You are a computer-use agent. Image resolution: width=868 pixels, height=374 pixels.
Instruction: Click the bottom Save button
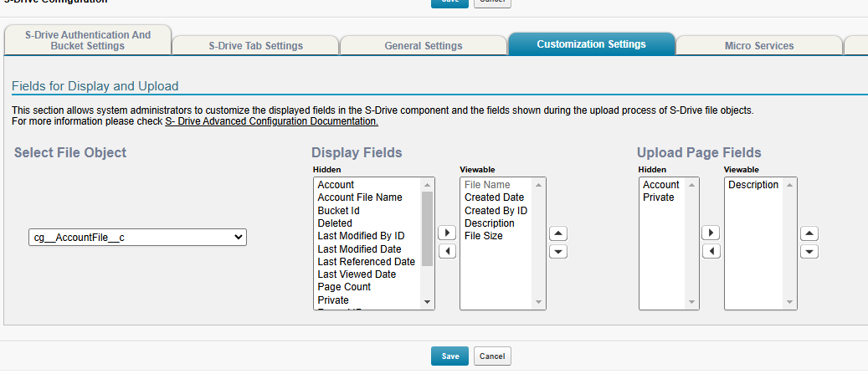[x=450, y=356]
